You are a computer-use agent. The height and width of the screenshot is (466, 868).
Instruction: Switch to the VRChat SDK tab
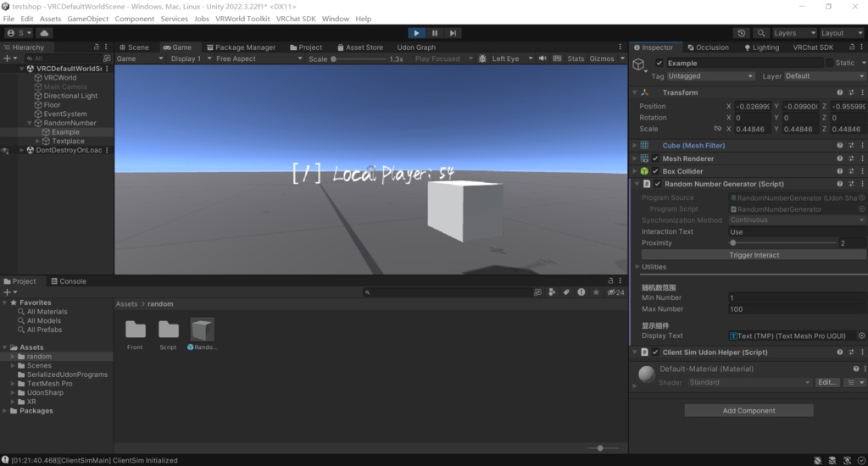[x=813, y=47]
